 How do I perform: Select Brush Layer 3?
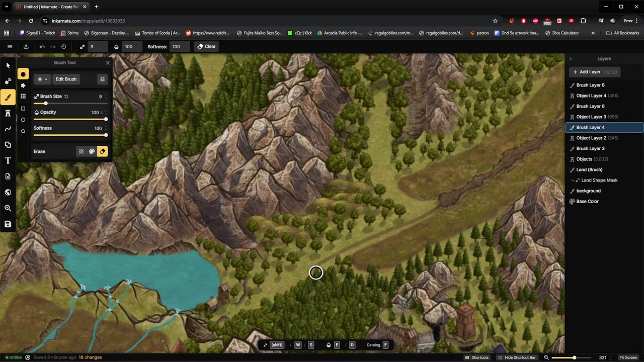604,148
